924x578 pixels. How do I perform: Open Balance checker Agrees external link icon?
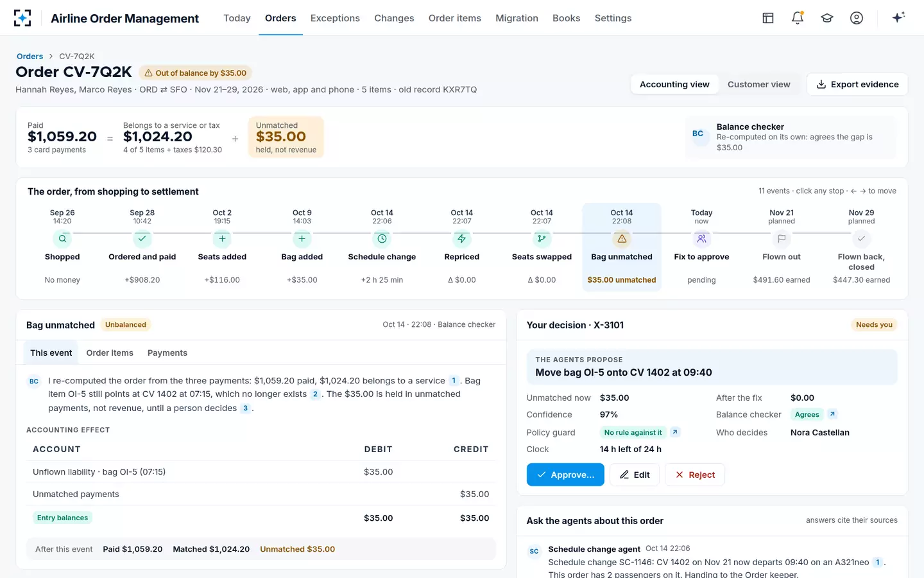832,414
